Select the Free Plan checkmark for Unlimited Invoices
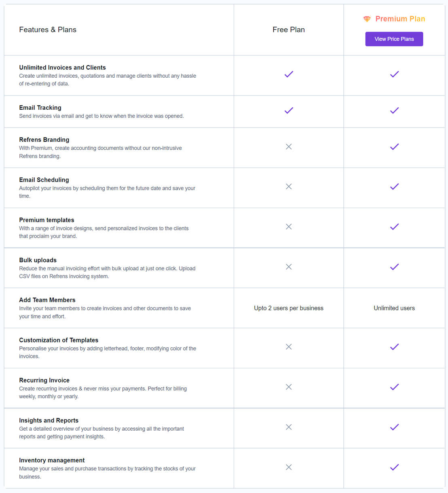 288,74
